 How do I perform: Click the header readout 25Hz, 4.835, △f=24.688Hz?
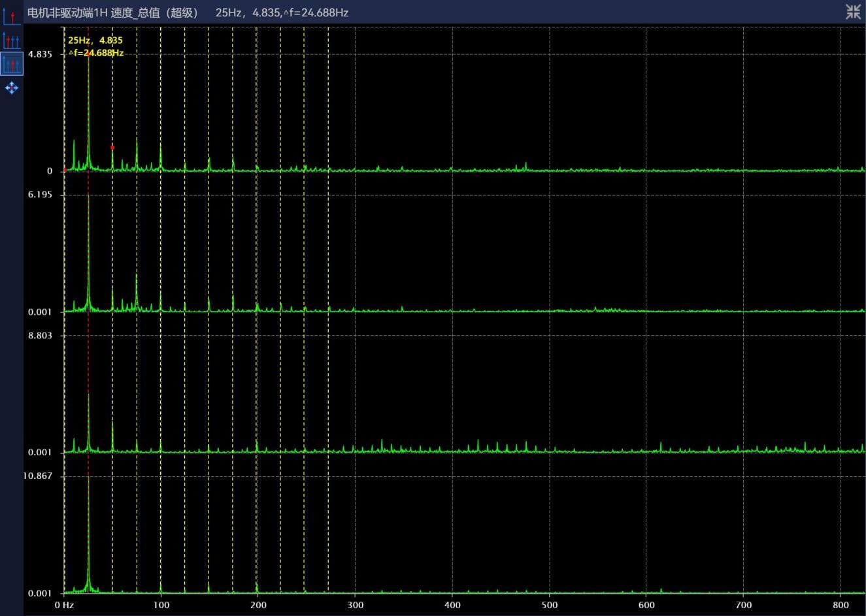coord(282,12)
